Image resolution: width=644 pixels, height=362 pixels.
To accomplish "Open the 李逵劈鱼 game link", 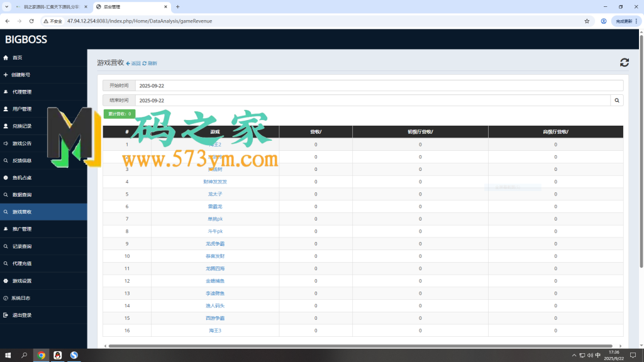I will [x=215, y=293].
